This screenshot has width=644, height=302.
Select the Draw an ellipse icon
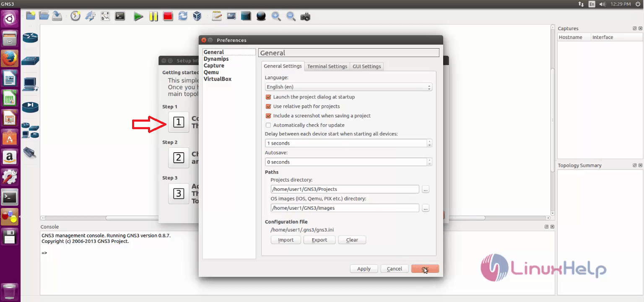pyautogui.click(x=261, y=16)
